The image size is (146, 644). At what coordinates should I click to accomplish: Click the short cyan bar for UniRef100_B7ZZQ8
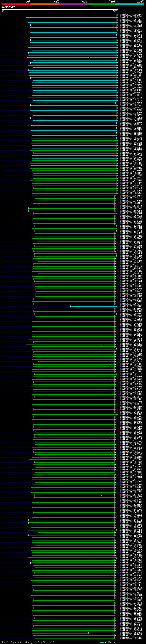coord(94,306)
